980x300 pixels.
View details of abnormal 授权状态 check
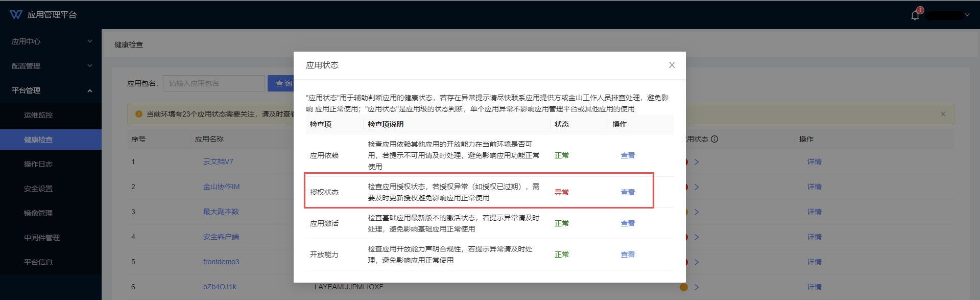point(627,192)
